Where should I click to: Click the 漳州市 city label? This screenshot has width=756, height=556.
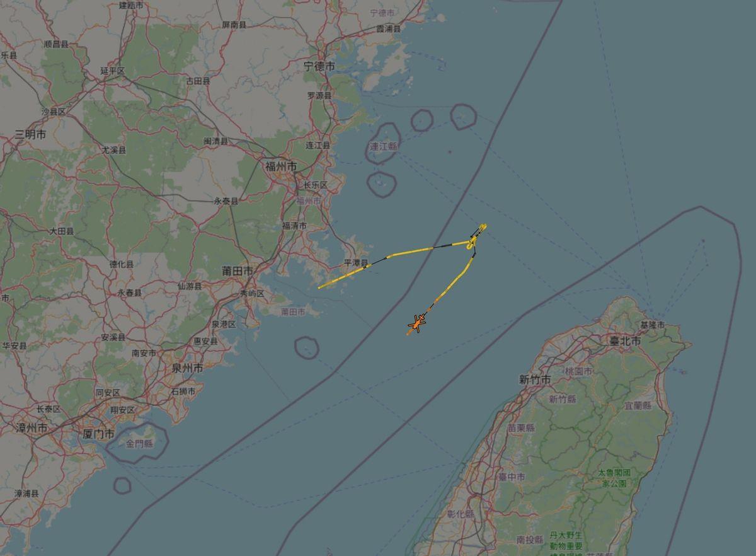point(32,427)
